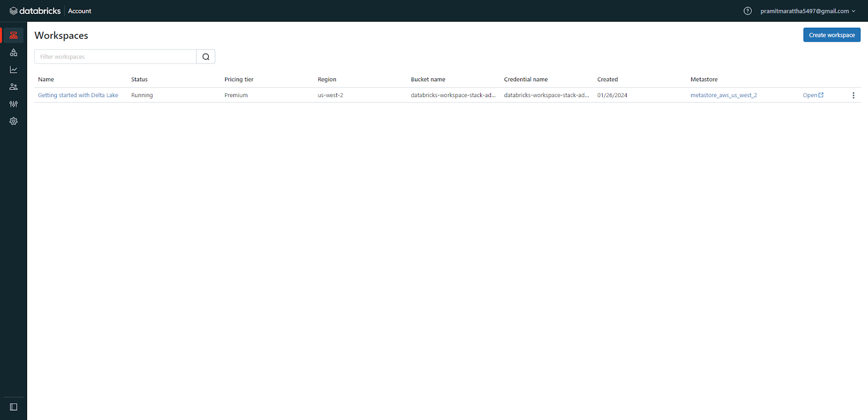
Task: Click the Credential name column header
Action: coord(526,79)
